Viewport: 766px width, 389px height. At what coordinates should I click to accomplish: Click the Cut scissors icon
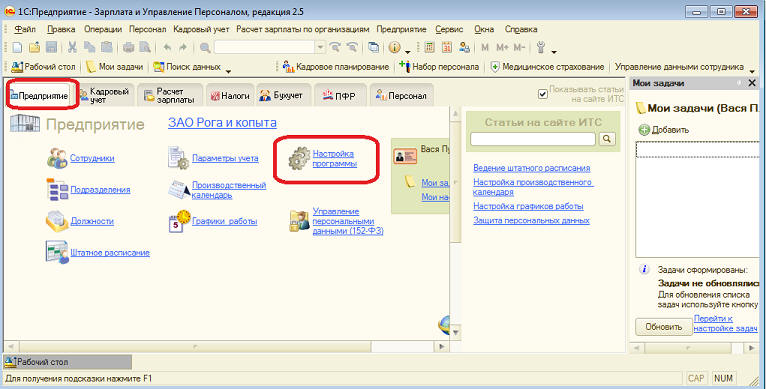[72, 47]
